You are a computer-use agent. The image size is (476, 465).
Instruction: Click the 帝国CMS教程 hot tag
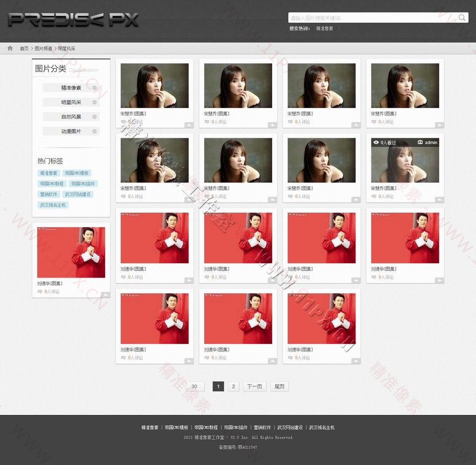point(52,183)
